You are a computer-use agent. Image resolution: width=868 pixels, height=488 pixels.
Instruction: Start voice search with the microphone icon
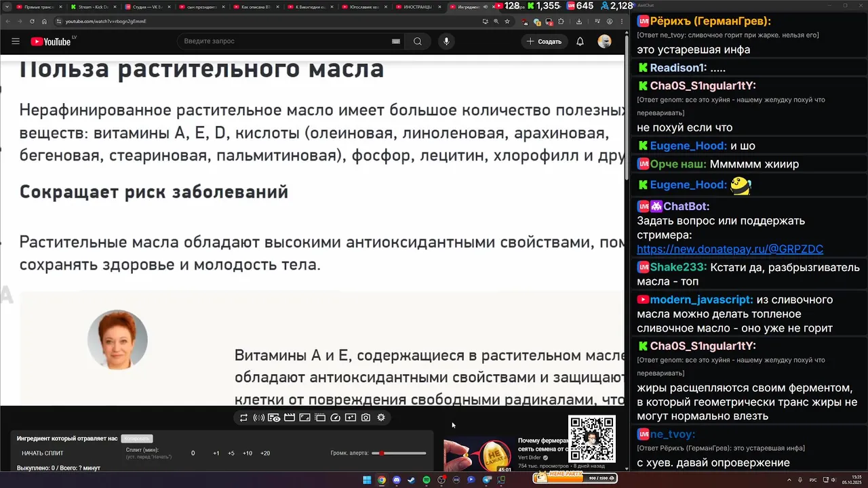point(446,41)
